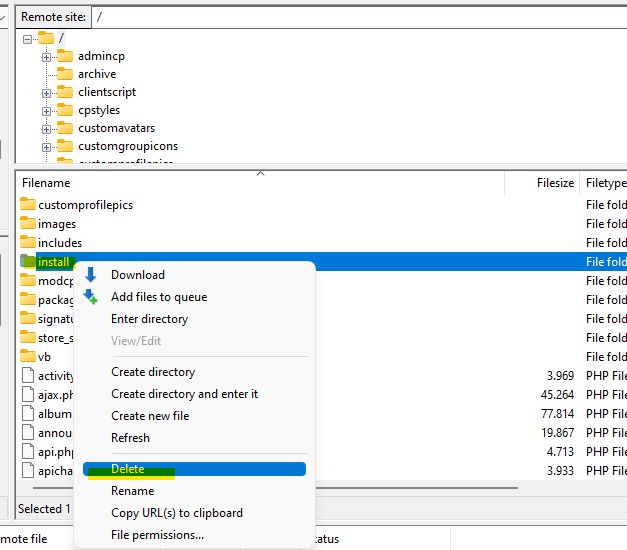Click Create directory menu entry

(153, 372)
